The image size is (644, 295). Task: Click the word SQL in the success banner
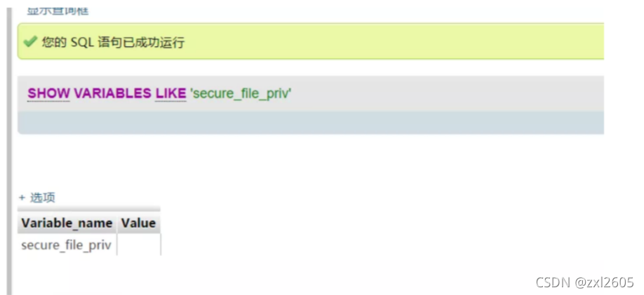click(x=82, y=42)
